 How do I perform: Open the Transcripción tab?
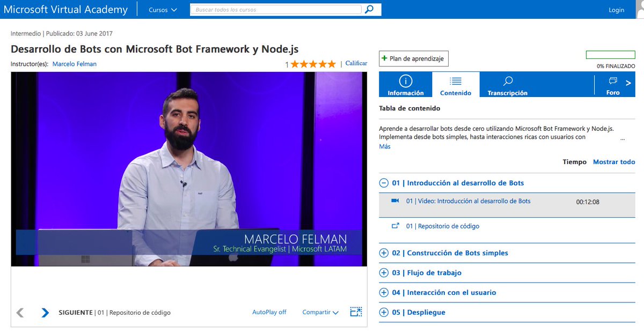[507, 85]
